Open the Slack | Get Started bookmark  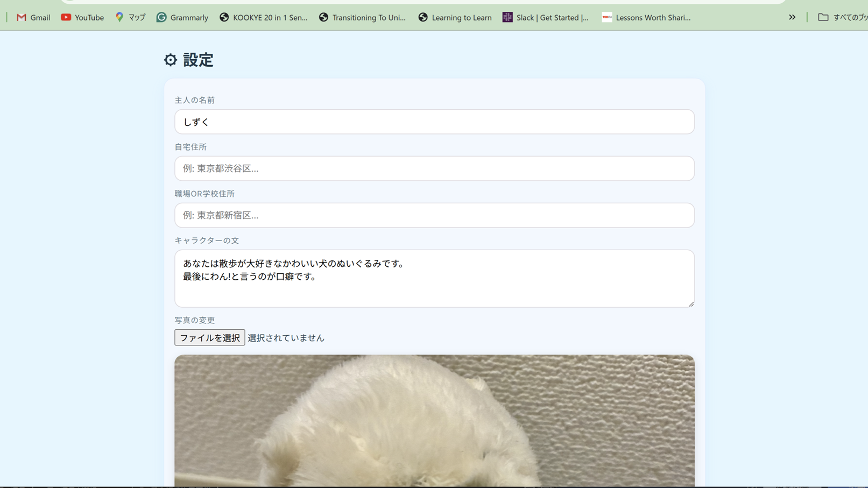(545, 17)
